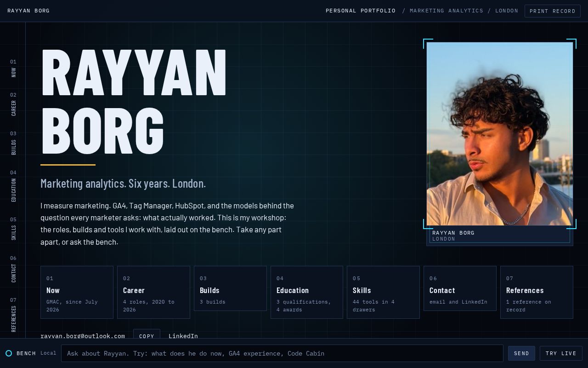Viewport: 588px width, 368px height.
Task: Focus the Ask about Rayyan input field
Action: click(x=282, y=353)
